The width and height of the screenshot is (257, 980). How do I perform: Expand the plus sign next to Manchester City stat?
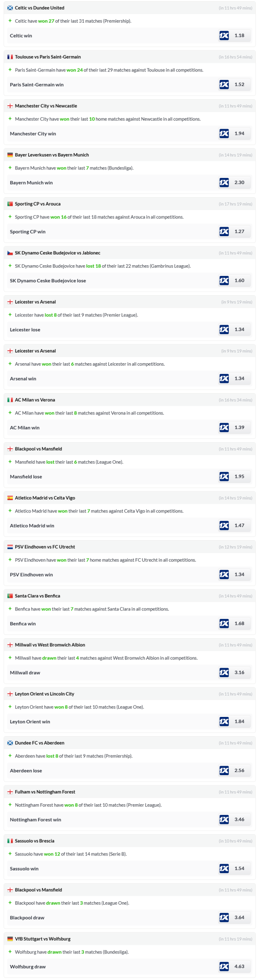pyautogui.click(x=10, y=119)
